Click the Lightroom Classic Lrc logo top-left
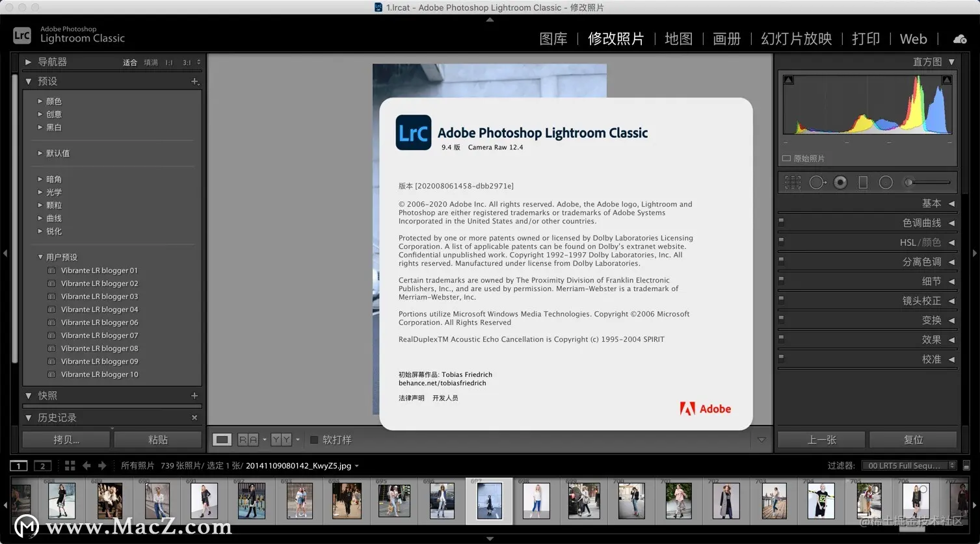Image resolution: width=980 pixels, height=544 pixels. point(21,34)
